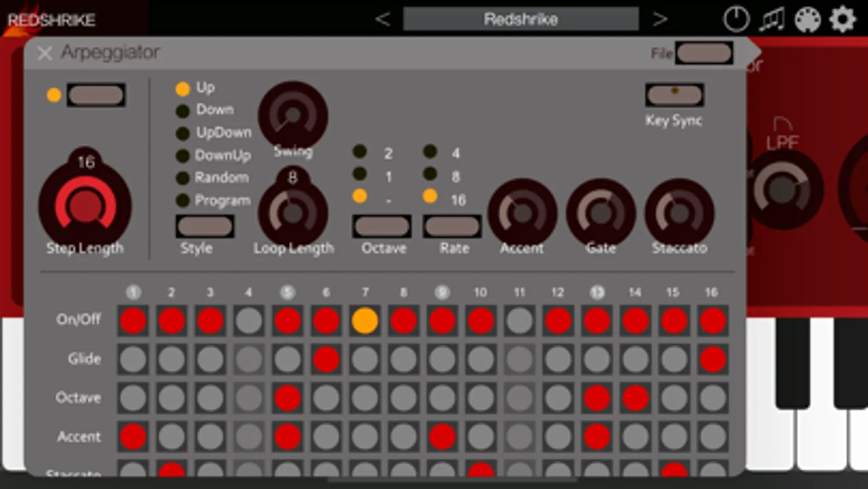
Task: Open settings gear icon
Action: (843, 20)
